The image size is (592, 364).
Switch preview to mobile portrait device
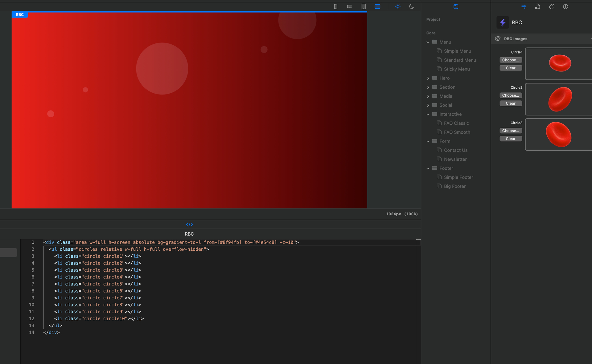(336, 6)
